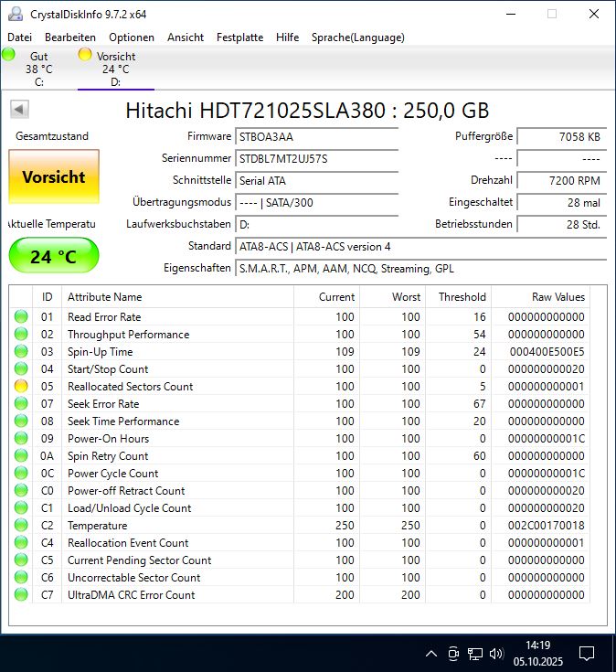Click the network icon in system tray
The width and height of the screenshot is (616, 672).
[x=474, y=654]
